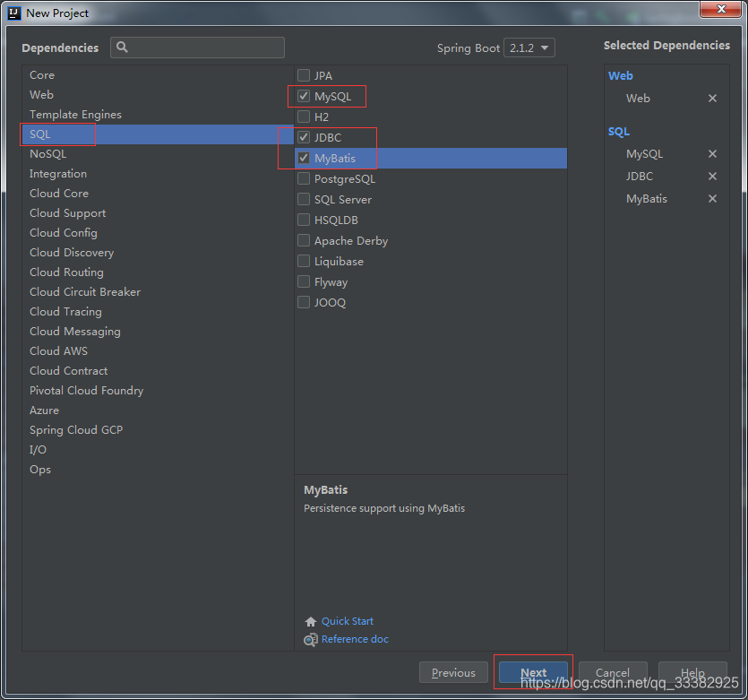The width and height of the screenshot is (748, 700).
Task: Open Spring Cloud GCP category
Action: coord(158,430)
